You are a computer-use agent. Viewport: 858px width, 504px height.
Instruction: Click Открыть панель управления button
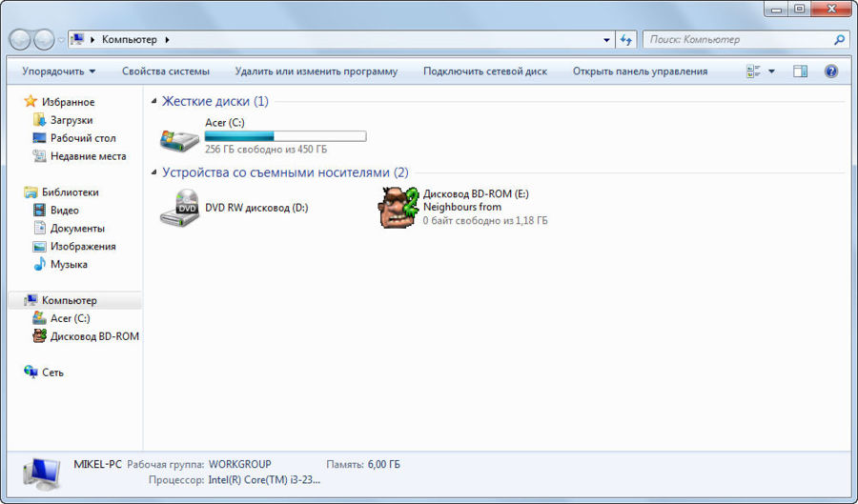pos(640,71)
